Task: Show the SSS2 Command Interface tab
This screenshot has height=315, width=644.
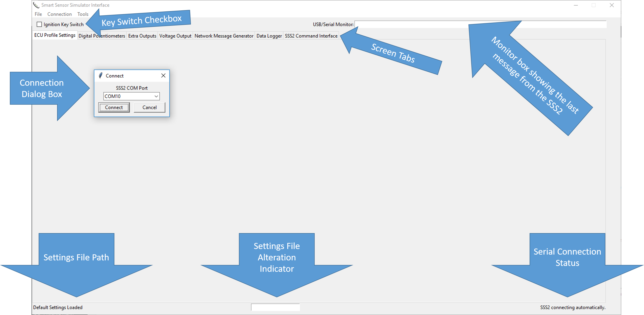Action: [311, 36]
